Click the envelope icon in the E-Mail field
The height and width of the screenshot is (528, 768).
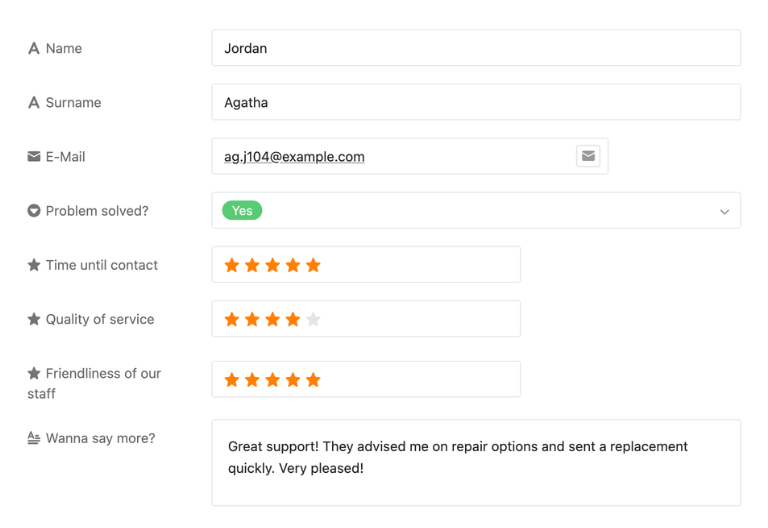click(x=588, y=156)
